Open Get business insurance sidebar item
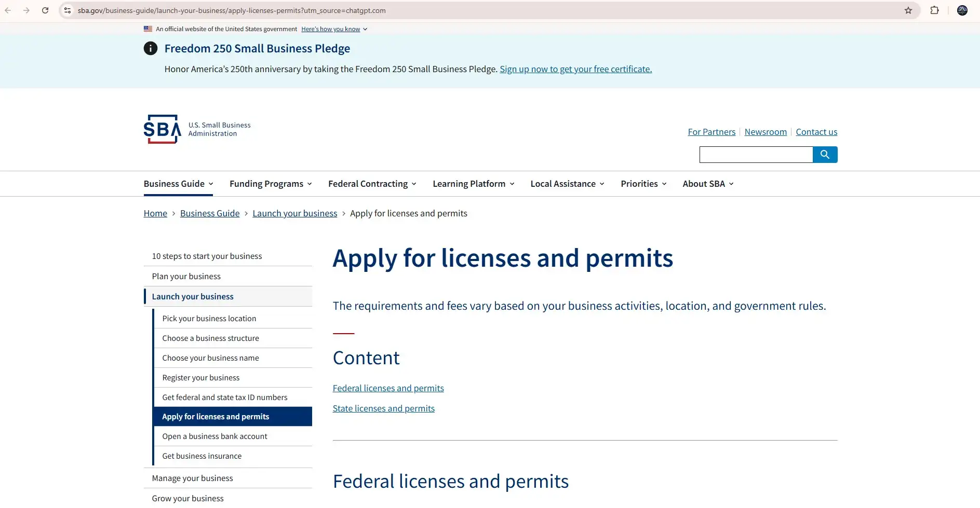Screen dimensions: 980x508 (x=233, y=456)
